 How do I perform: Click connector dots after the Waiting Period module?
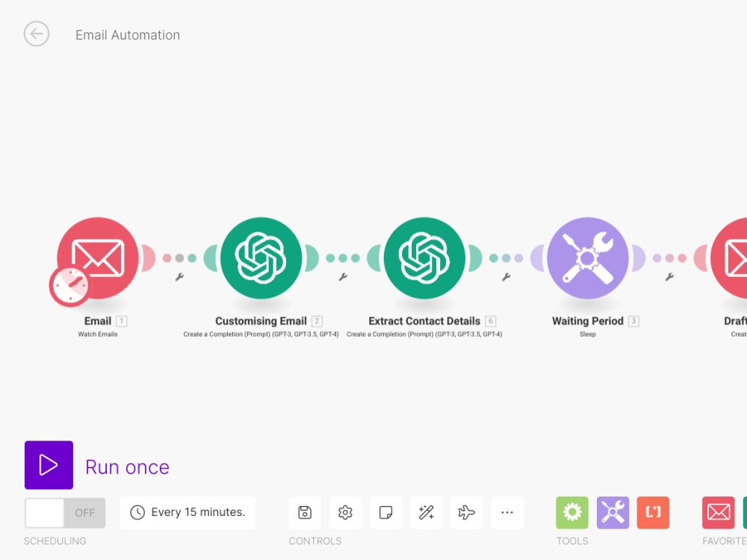669,258
